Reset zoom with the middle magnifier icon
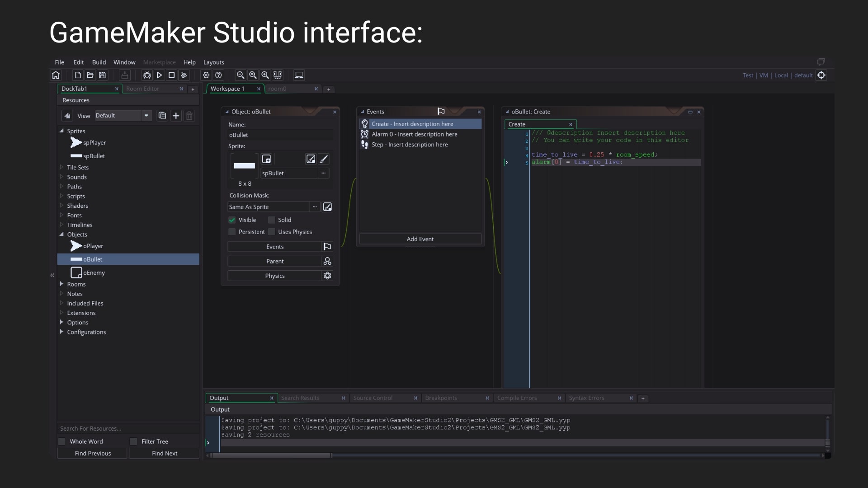This screenshot has width=868, height=488. click(x=253, y=75)
